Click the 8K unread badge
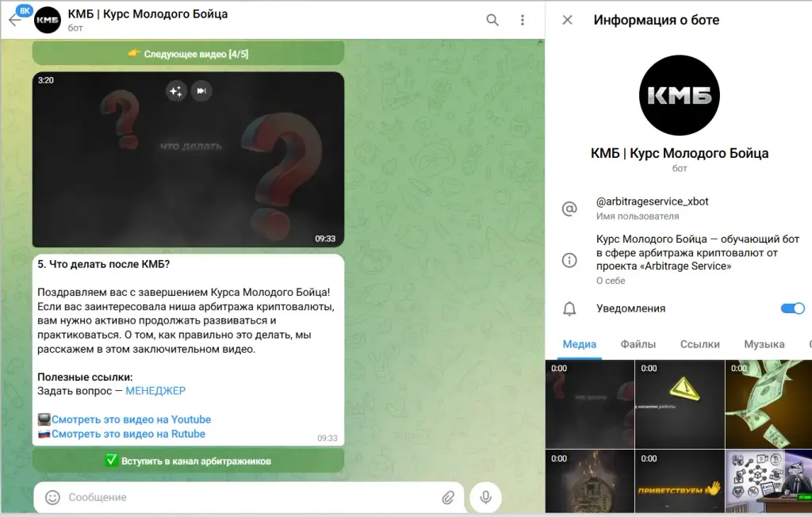The image size is (812, 517). pyautogui.click(x=24, y=10)
